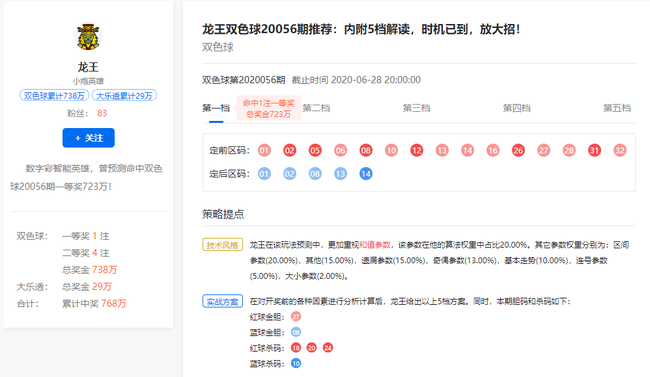The width and height of the screenshot is (650, 377).
Task: Click the 双色球第2020056期 label
Action: [244, 80]
